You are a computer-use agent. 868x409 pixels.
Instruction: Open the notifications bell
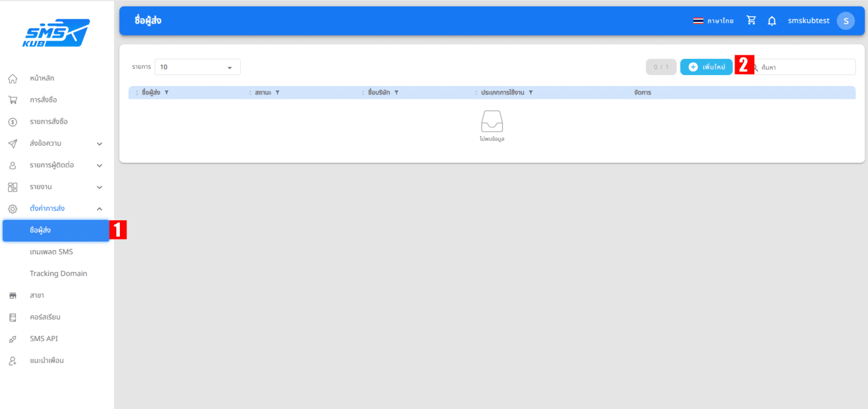click(x=771, y=21)
